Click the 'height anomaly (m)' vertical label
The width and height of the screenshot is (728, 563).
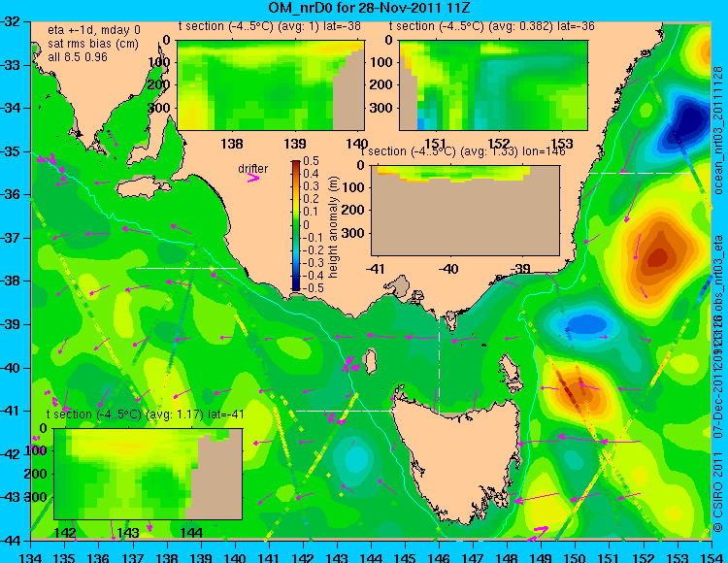333,227
